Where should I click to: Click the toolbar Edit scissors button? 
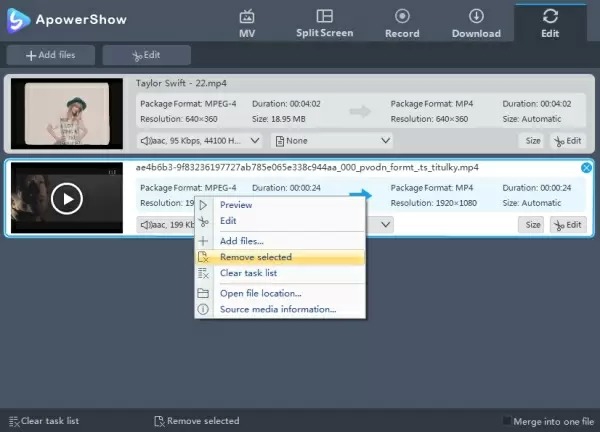(x=147, y=55)
